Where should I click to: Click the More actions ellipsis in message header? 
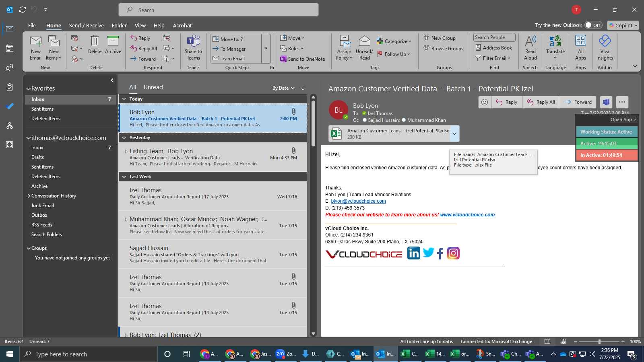(622, 102)
